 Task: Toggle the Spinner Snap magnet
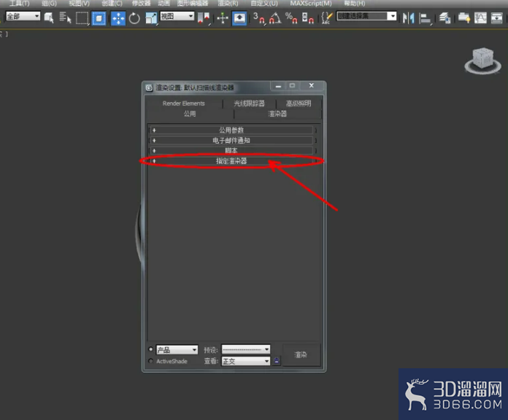click(x=307, y=17)
